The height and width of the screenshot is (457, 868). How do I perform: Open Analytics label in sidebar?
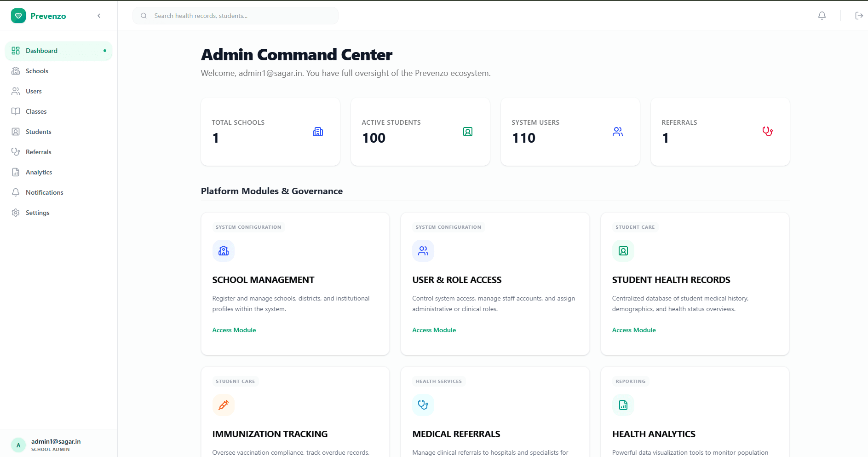click(x=39, y=172)
